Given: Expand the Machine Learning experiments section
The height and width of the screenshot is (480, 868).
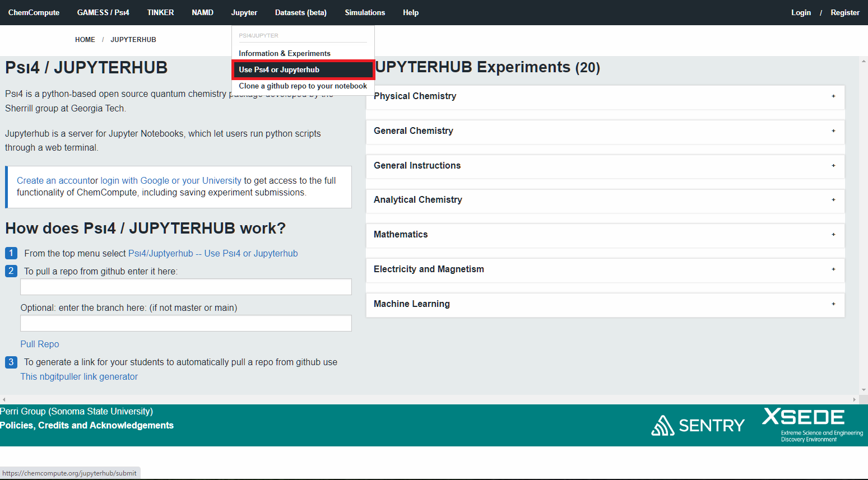Looking at the screenshot, I should click(605, 304).
